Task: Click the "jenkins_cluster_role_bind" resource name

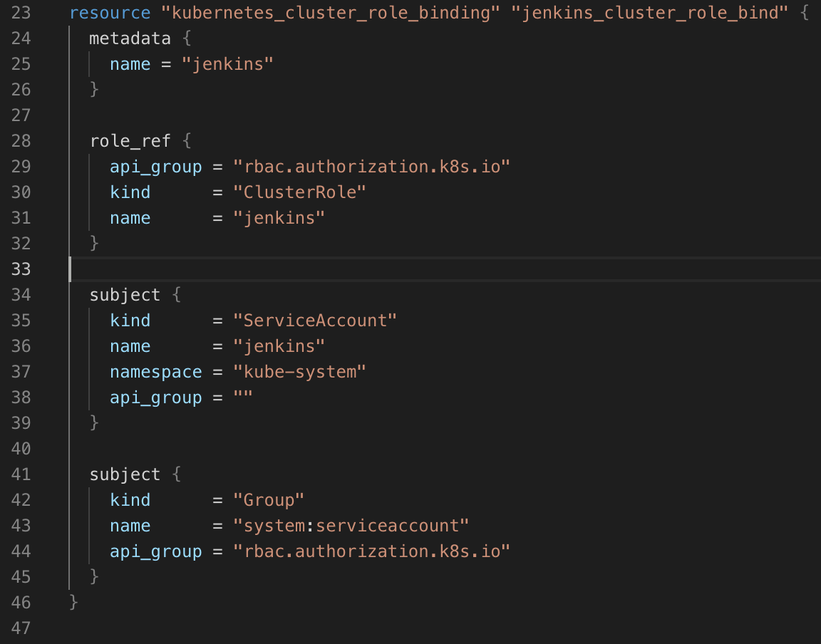Action: point(651,12)
